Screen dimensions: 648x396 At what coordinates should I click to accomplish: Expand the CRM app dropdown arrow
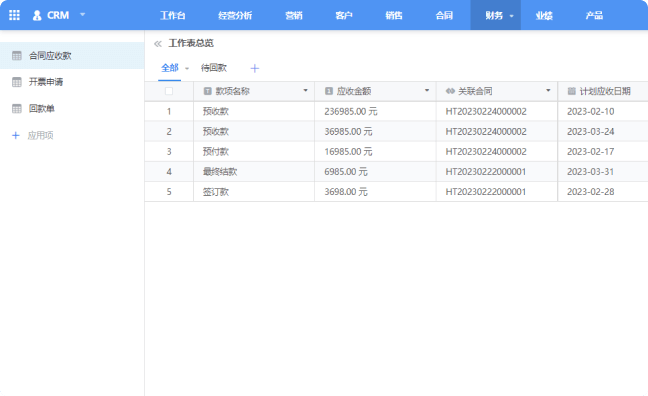tap(82, 14)
